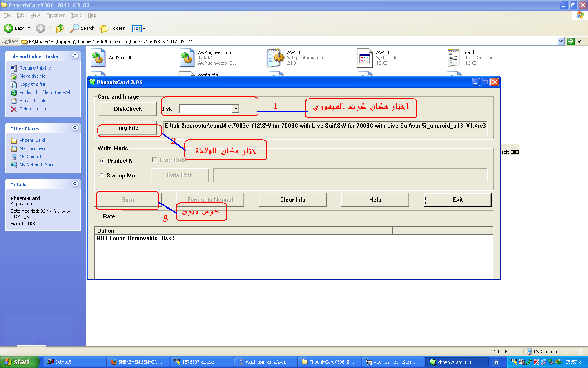Screen dimensions: 588x368
Task: Choose the E-mail this file link
Action: (33, 101)
